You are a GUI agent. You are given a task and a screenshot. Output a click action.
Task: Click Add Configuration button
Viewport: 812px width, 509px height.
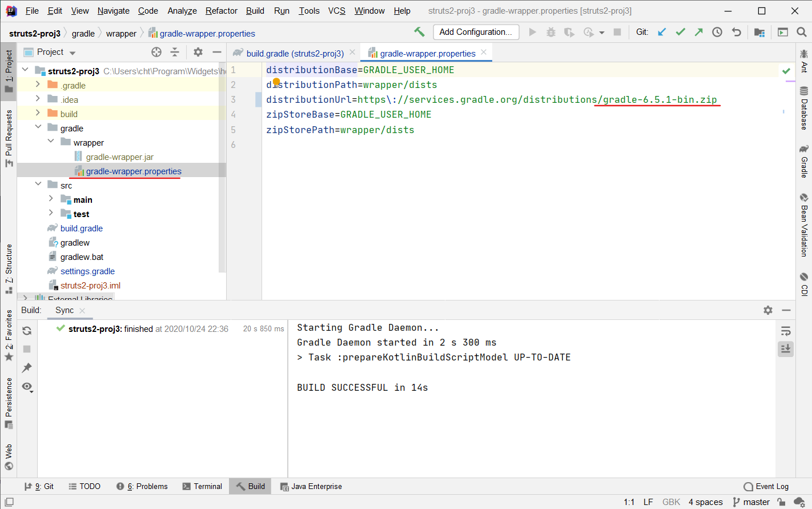pyautogui.click(x=476, y=32)
